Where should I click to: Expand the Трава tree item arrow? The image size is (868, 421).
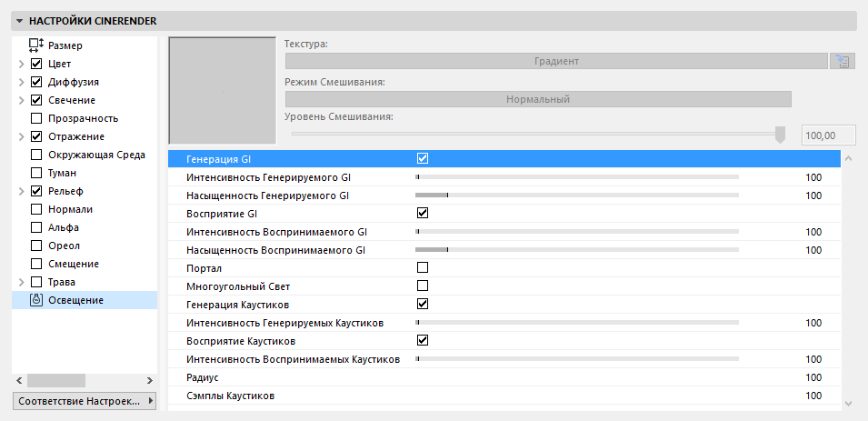click(x=21, y=282)
